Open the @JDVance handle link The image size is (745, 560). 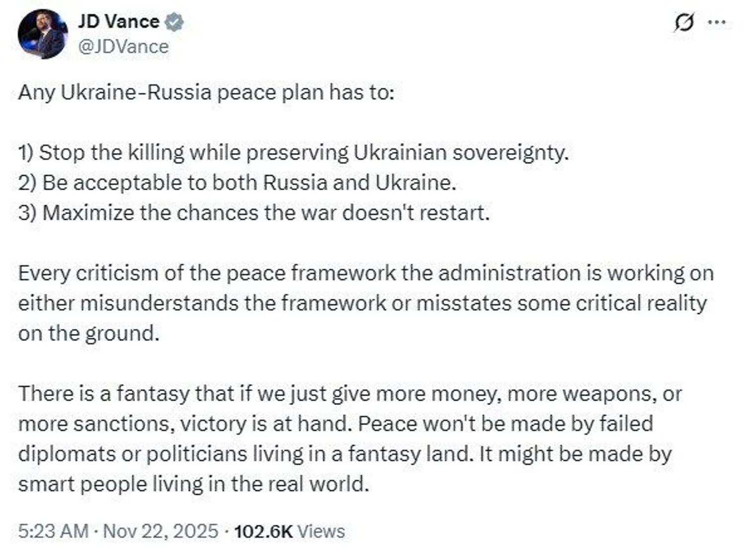123,47
